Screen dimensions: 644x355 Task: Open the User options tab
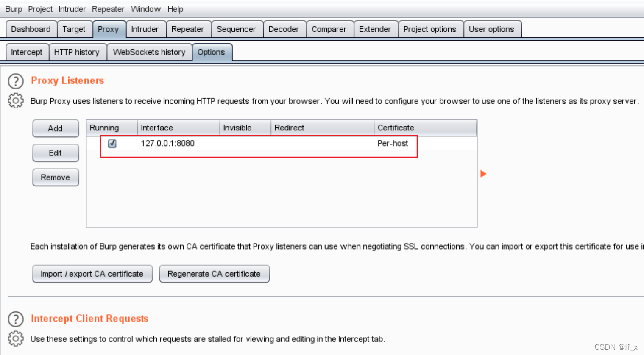point(492,29)
